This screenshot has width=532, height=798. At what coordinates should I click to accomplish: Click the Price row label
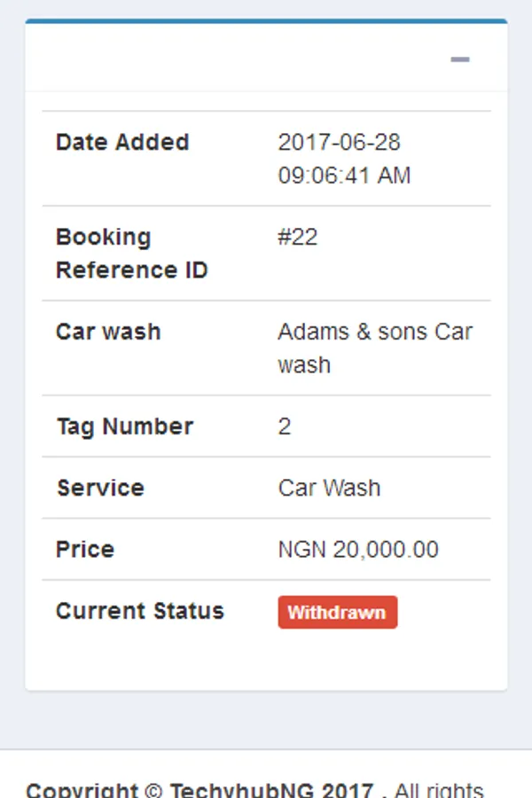coord(85,550)
